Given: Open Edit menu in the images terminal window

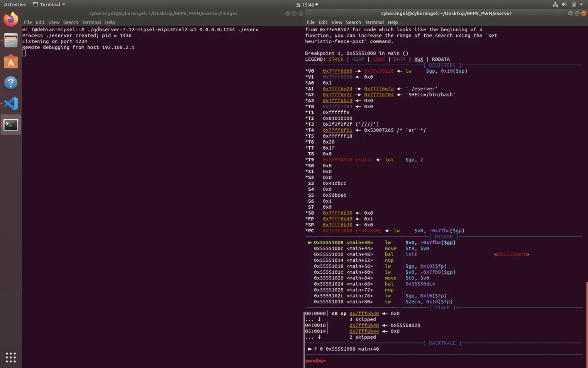Looking at the screenshot, I should 40,22.
